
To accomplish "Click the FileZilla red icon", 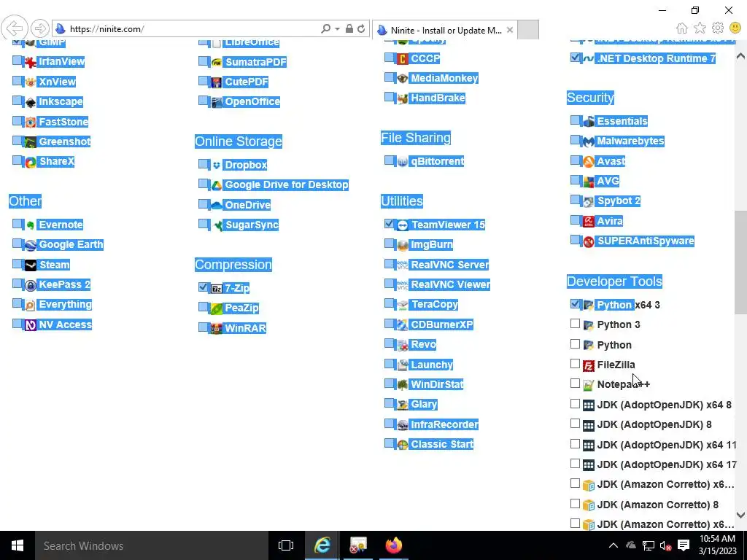I will point(589,365).
